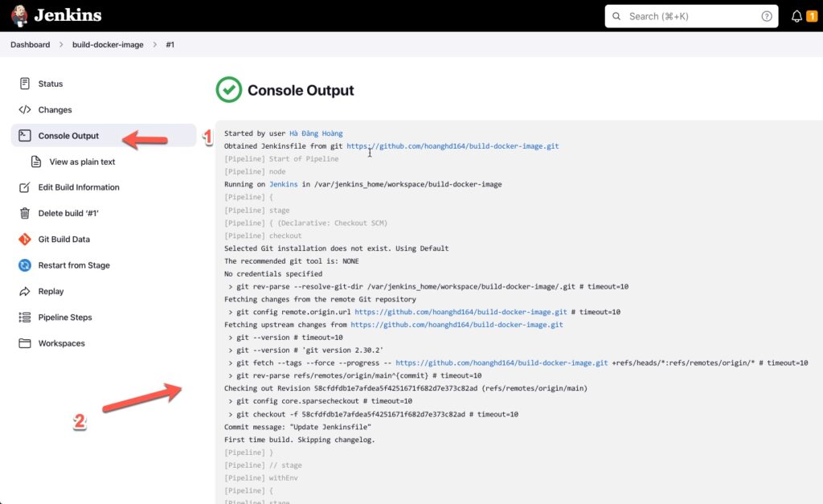Open search help question mark icon
Screen dimensions: 823x504
766,16
